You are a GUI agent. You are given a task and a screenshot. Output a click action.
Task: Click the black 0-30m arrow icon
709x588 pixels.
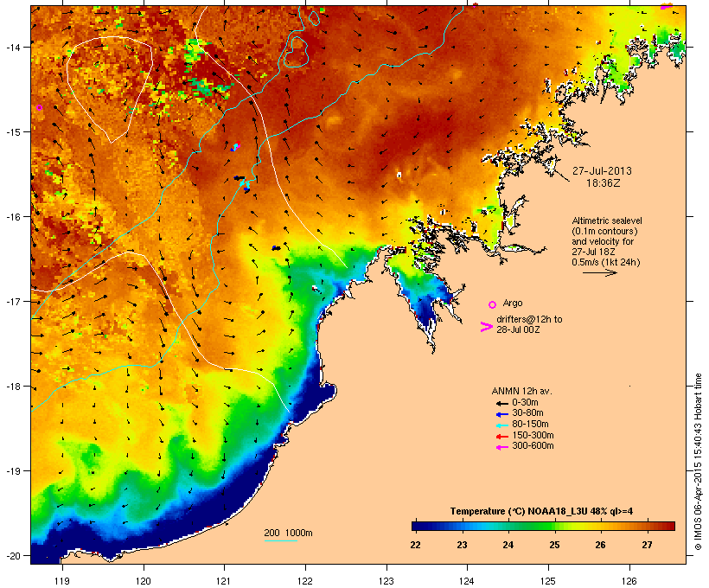pos(501,403)
